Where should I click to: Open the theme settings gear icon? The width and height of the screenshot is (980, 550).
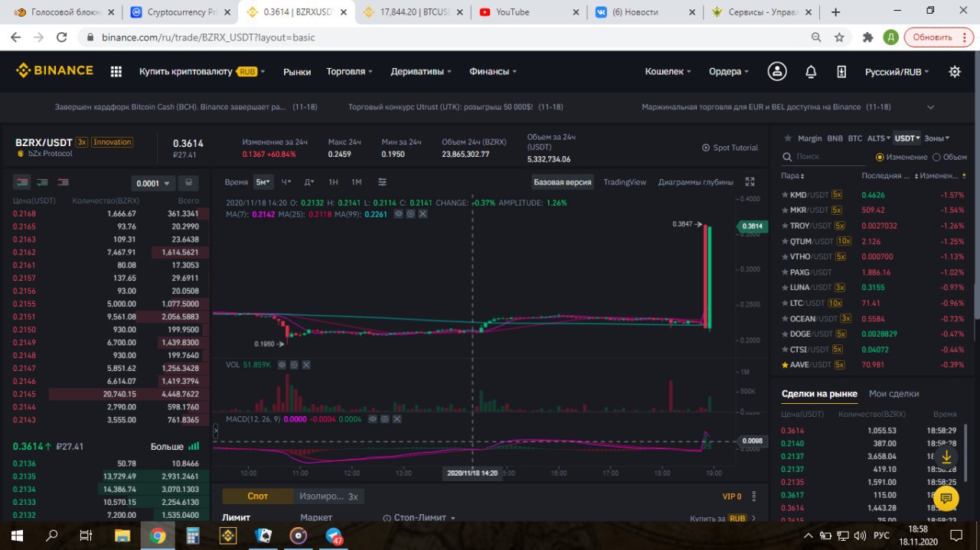[x=955, y=71]
